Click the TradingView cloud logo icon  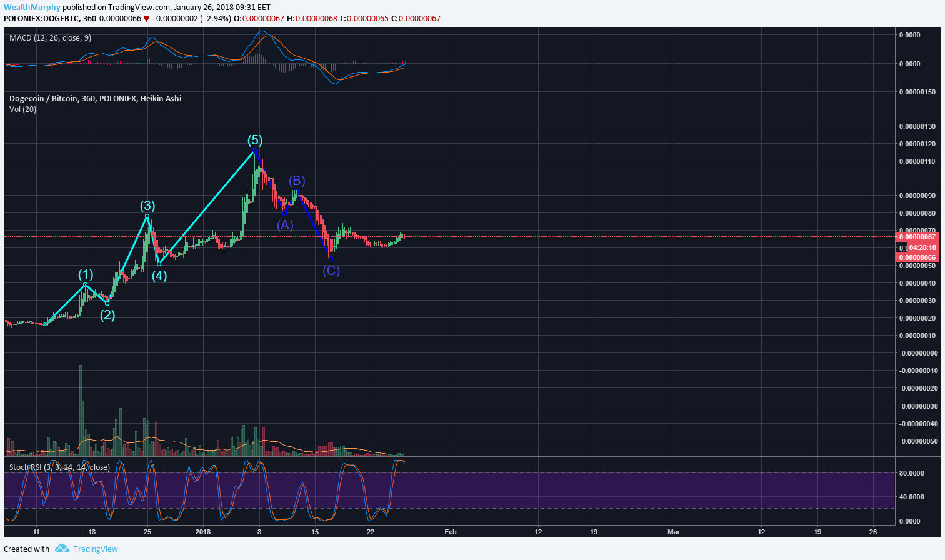pos(62,549)
